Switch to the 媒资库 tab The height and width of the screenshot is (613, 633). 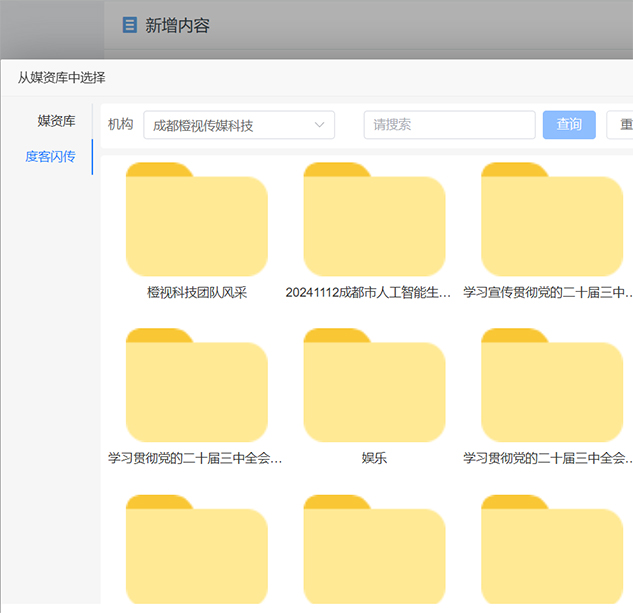[x=57, y=121]
